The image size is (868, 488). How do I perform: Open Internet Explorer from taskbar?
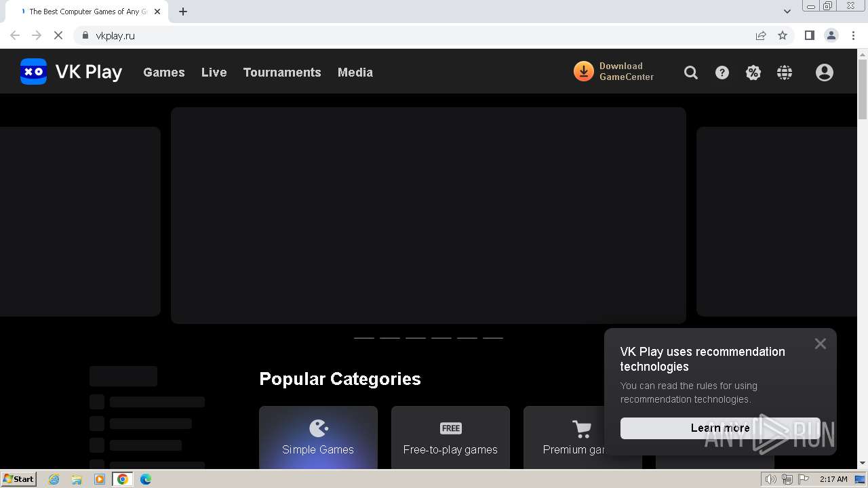pos(54,479)
